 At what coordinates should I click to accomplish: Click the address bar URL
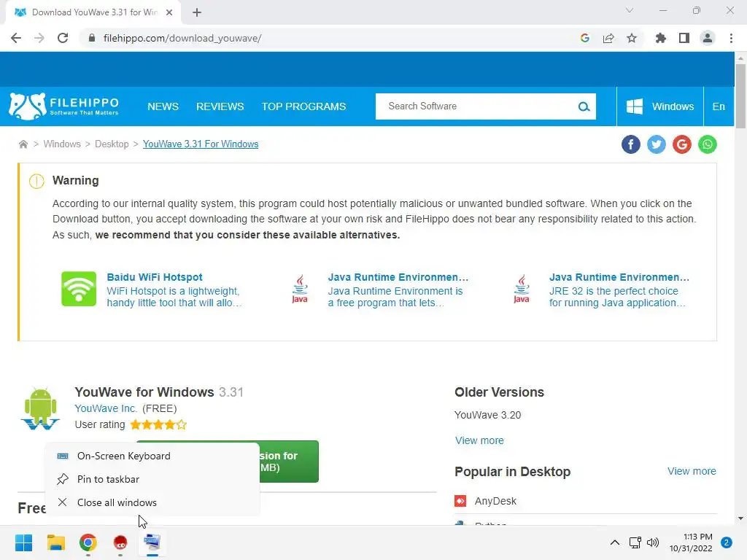tap(182, 38)
